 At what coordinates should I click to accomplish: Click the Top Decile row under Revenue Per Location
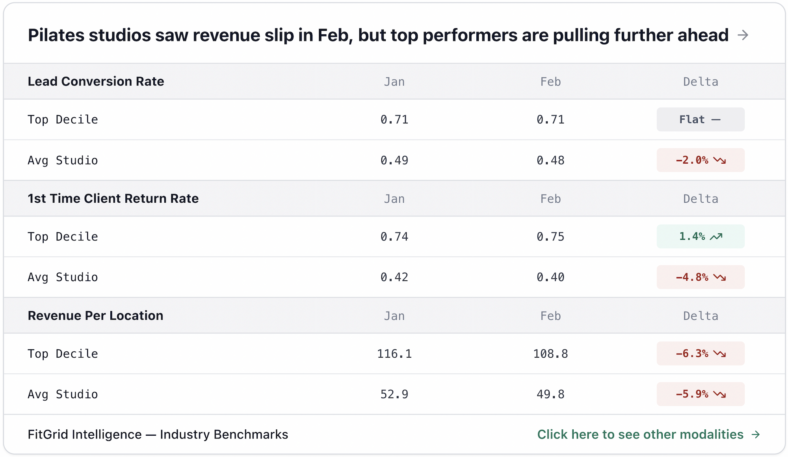63,354
